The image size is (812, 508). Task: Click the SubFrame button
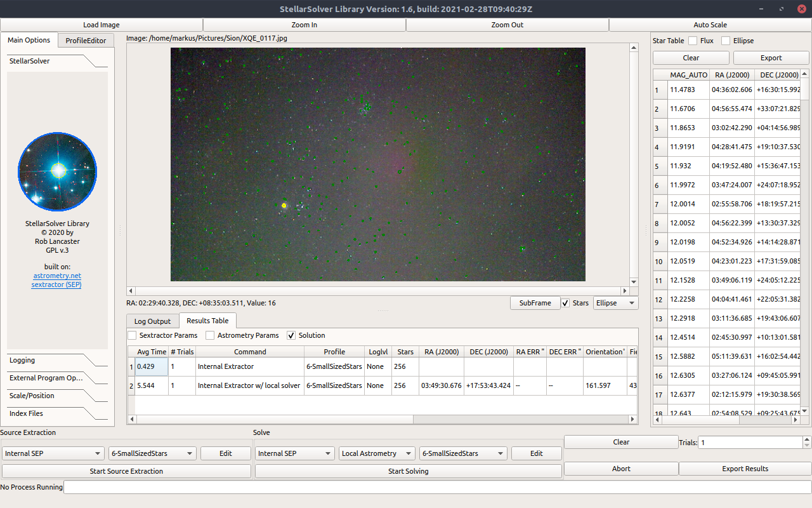coord(535,303)
